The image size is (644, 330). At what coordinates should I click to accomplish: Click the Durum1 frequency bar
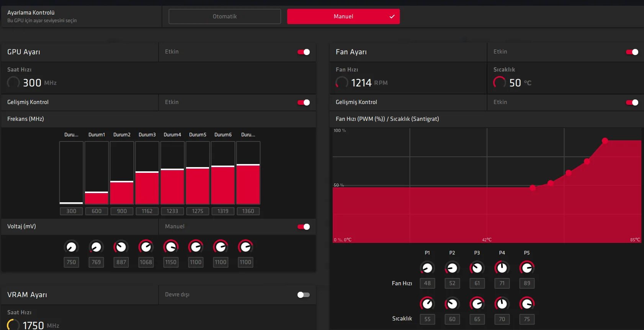[x=96, y=173]
